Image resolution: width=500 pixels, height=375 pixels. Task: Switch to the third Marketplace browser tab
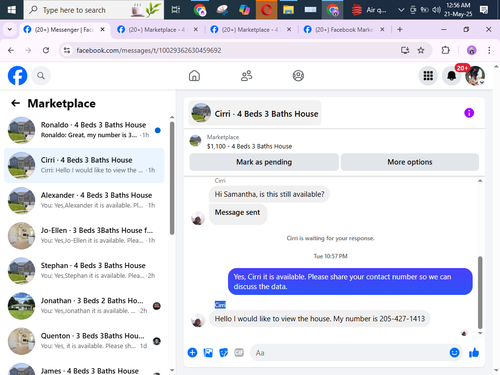pyautogui.click(x=250, y=30)
